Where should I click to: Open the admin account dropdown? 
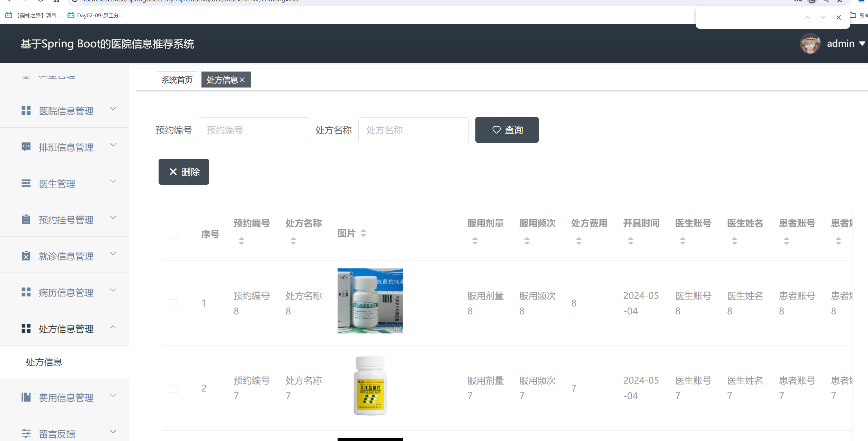[x=845, y=43]
